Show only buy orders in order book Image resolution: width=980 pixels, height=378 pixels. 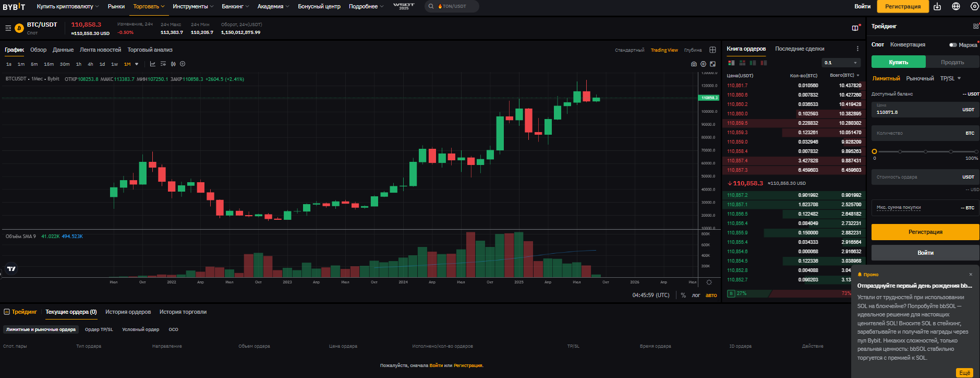(x=753, y=63)
